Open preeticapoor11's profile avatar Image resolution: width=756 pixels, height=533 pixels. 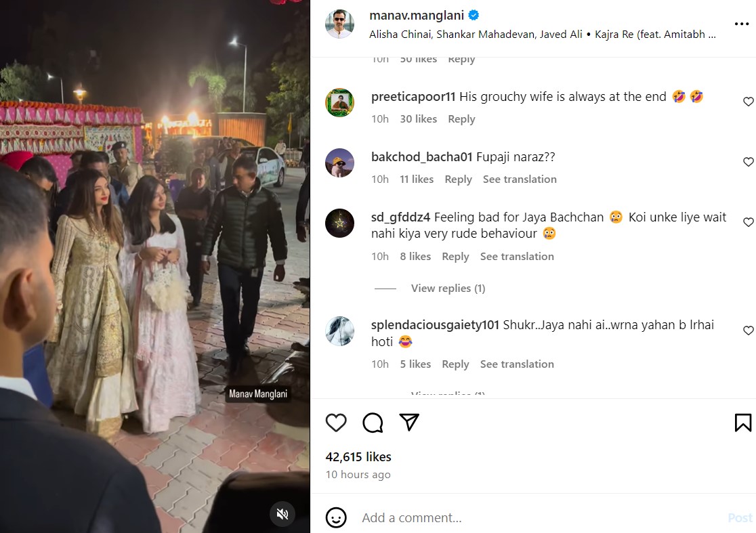pos(339,102)
